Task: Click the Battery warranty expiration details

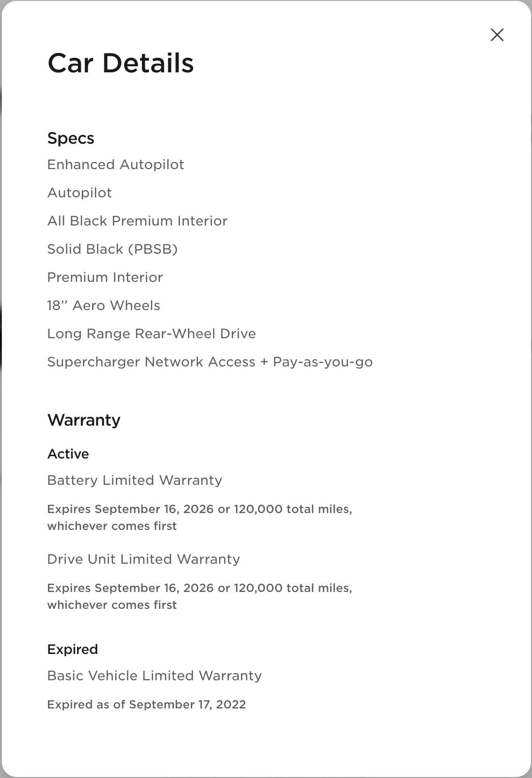Action: [x=199, y=517]
